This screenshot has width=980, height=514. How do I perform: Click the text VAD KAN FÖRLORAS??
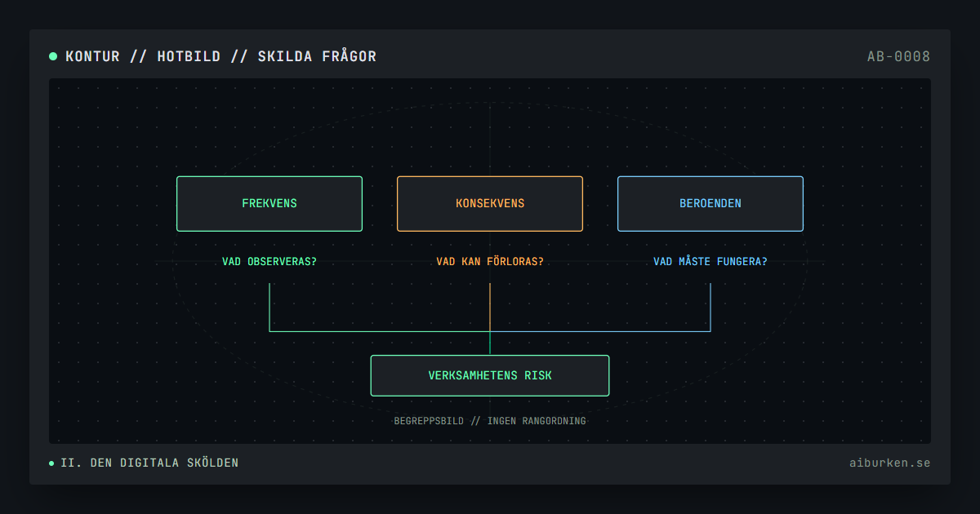pos(490,262)
